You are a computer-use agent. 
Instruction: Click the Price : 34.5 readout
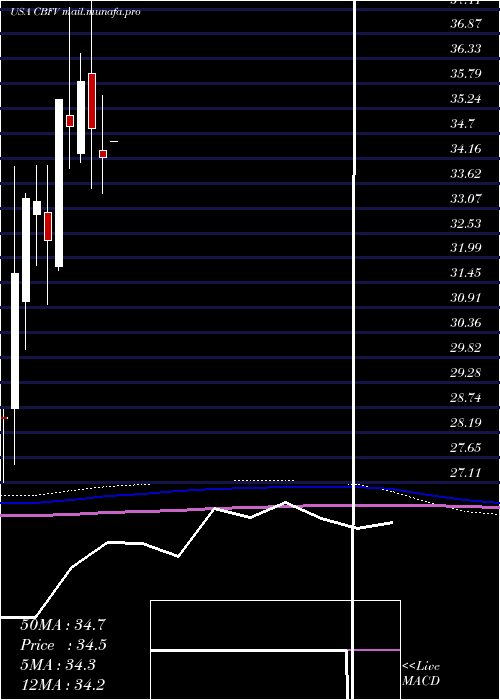[64, 645]
